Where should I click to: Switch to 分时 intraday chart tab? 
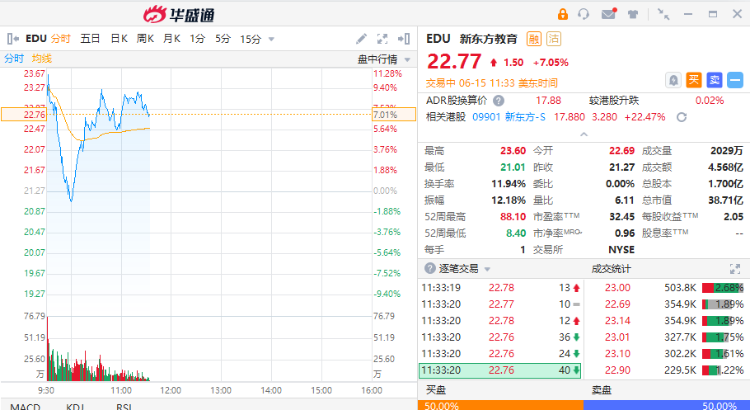pyautogui.click(x=61, y=39)
